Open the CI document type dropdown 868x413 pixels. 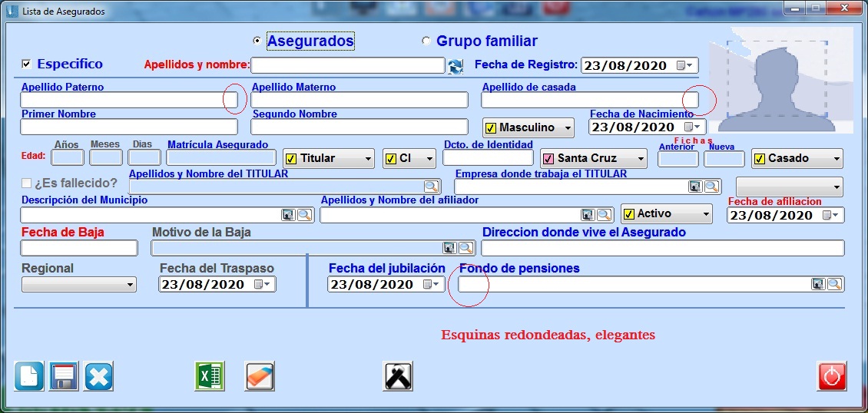(x=409, y=159)
